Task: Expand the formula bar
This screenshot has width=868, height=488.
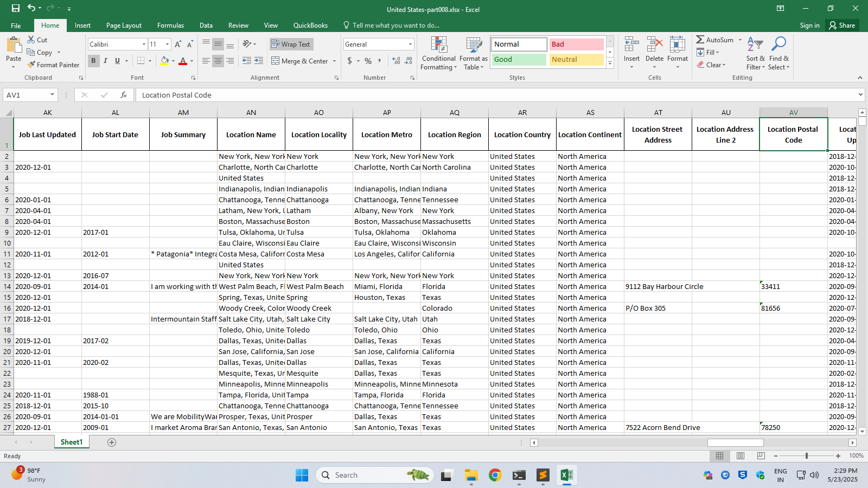Action: point(861,95)
